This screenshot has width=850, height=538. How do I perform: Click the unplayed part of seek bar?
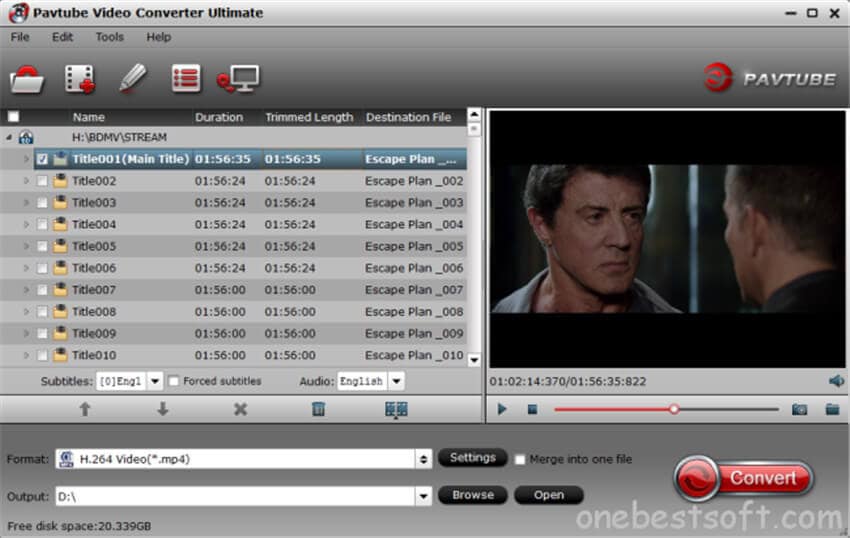coord(729,409)
